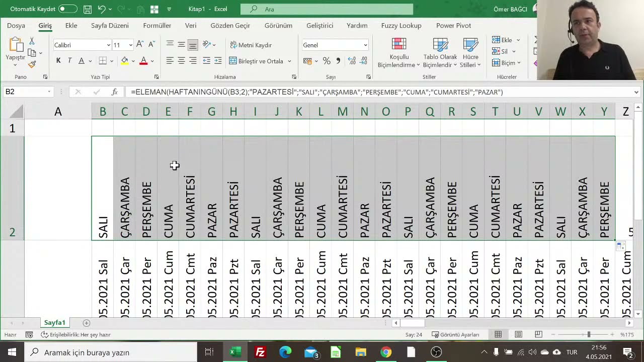This screenshot has width=644, height=362.
Task: Click Erişilebilirlik: Her şey hazır status
Action: [x=75, y=335]
